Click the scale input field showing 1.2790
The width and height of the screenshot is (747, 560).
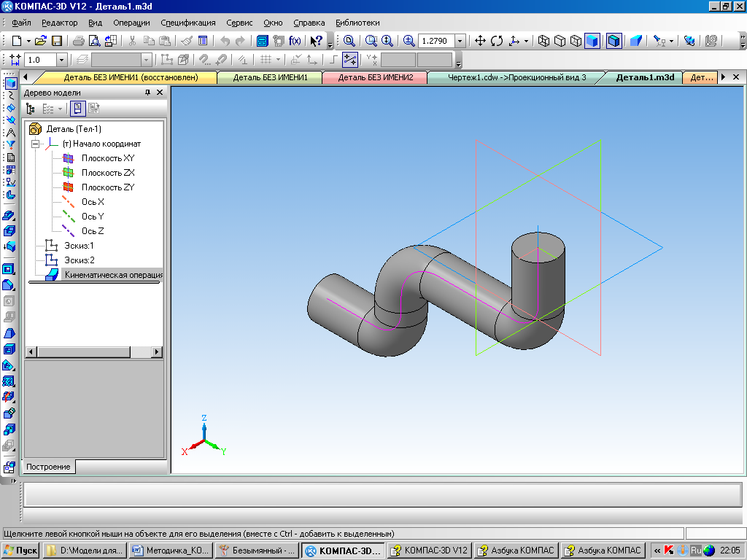coord(436,41)
